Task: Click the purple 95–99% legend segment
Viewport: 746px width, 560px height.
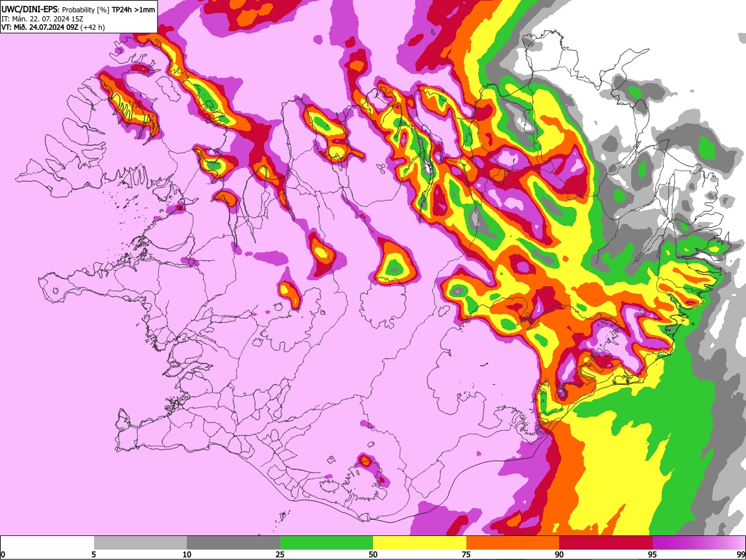Action: click(699, 543)
